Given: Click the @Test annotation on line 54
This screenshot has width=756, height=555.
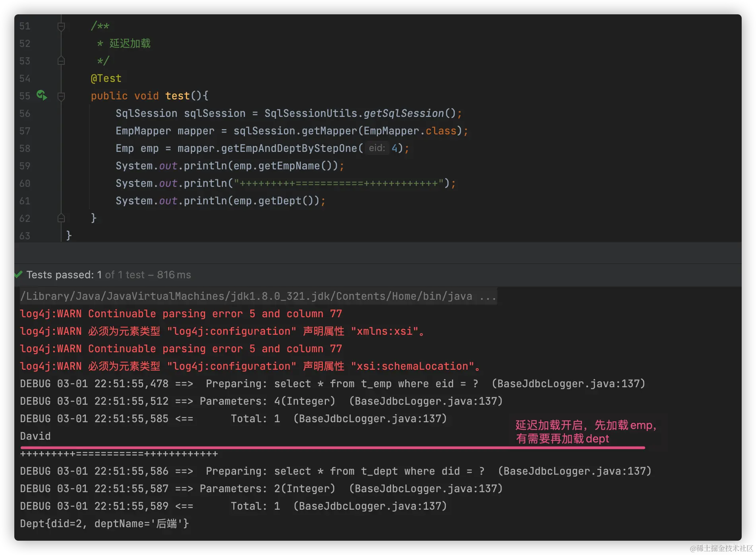Looking at the screenshot, I should tap(106, 78).
